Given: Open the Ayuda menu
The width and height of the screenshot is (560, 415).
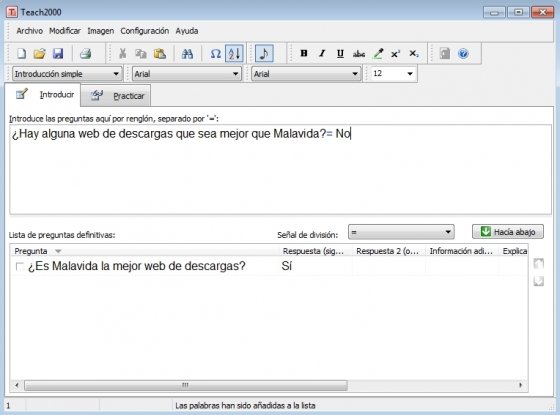Looking at the screenshot, I should [x=187, y=31].
